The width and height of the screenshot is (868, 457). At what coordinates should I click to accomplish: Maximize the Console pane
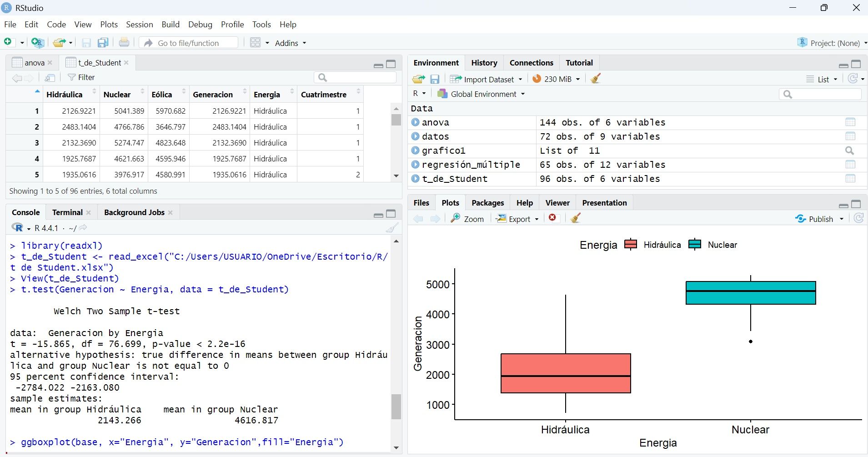coord(391,214)
